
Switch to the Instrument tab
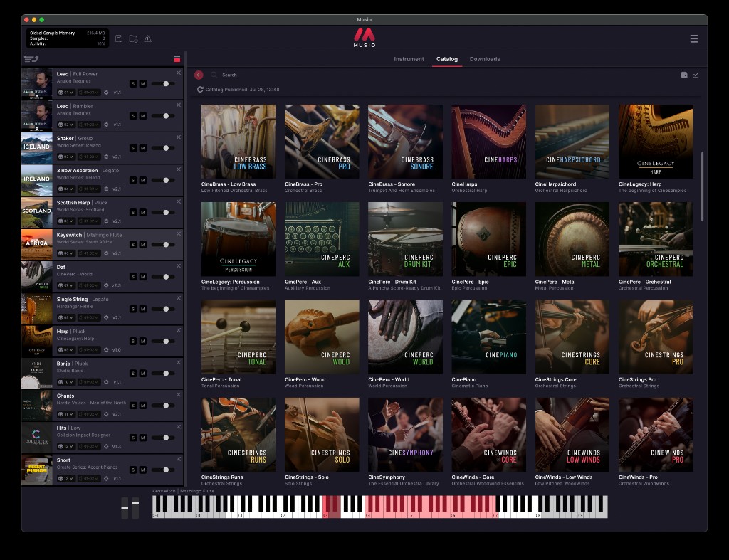(x=409, y=59)
